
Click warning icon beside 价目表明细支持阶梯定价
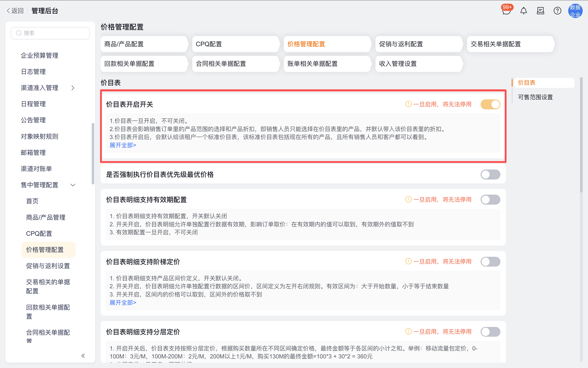[x=408, y=261]
